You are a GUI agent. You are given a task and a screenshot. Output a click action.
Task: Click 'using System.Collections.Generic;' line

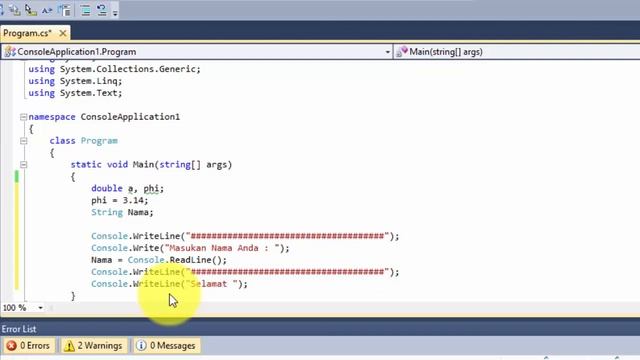click(x=115, y=69)
